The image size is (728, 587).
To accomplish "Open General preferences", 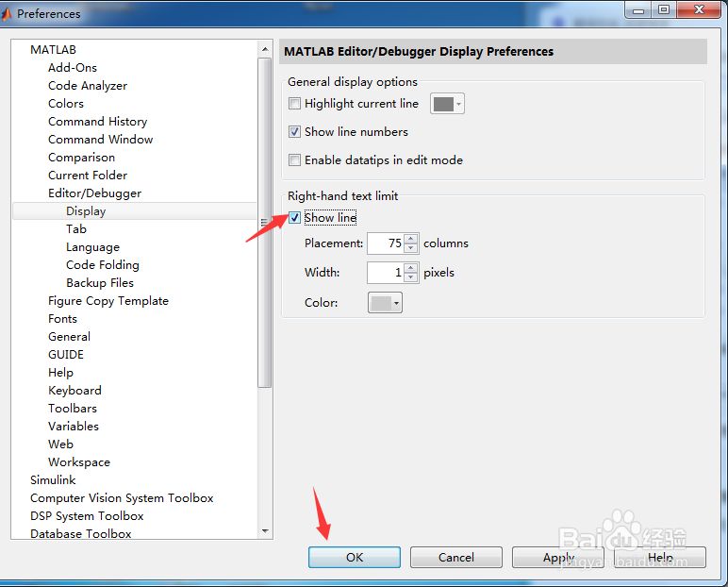I will coord(69,337).
